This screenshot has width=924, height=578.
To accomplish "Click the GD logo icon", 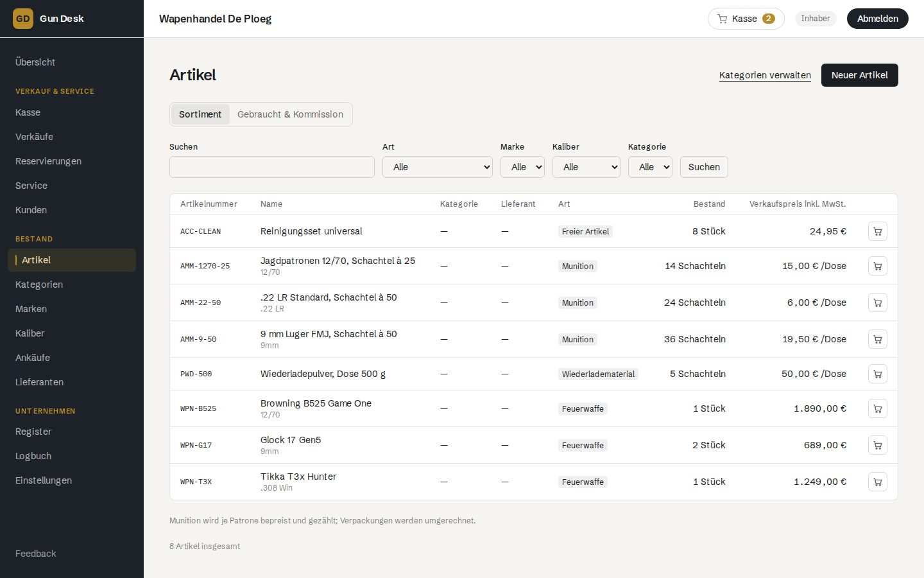I will 23,19.
